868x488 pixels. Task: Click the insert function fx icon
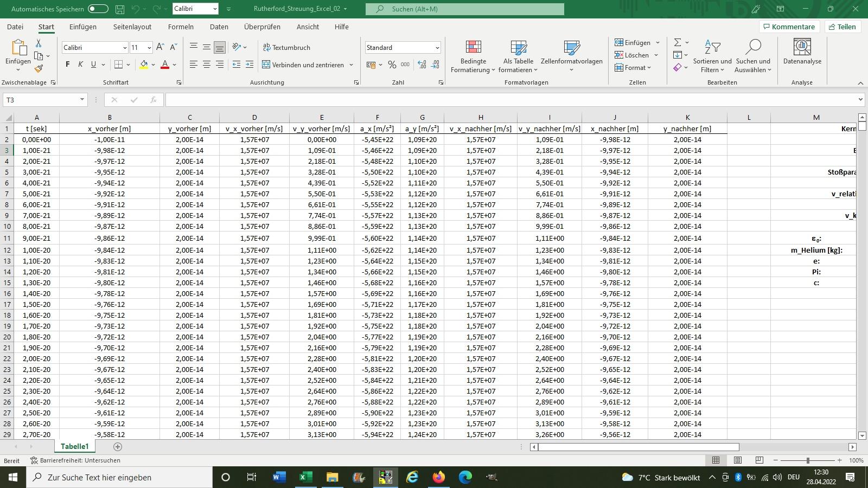154,100
